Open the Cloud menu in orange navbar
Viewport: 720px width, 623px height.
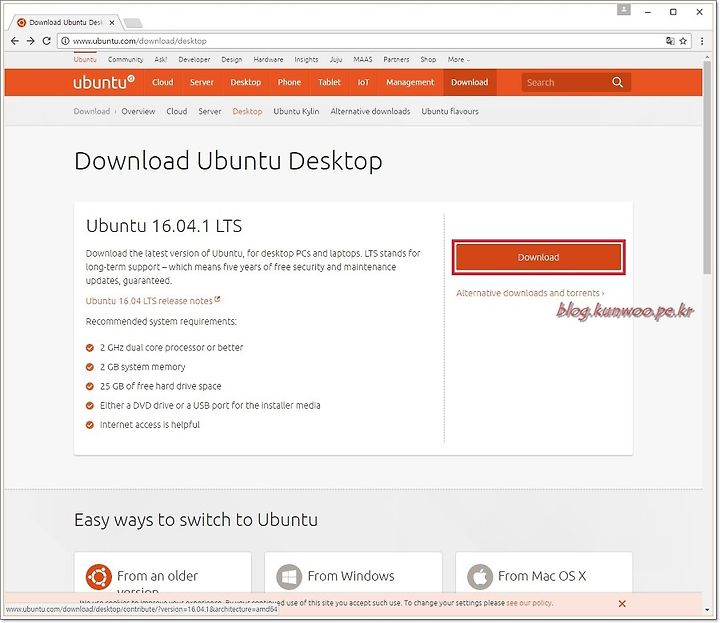163,82
